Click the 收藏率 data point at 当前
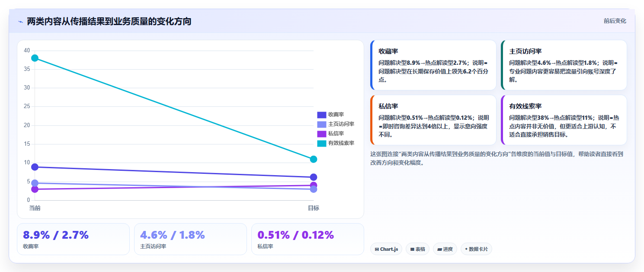 [35, 167]
